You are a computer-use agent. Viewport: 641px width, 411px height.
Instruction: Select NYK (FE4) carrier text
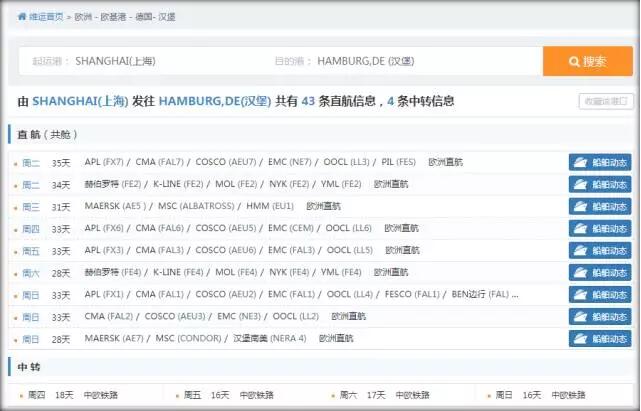[x=289, y=272]
